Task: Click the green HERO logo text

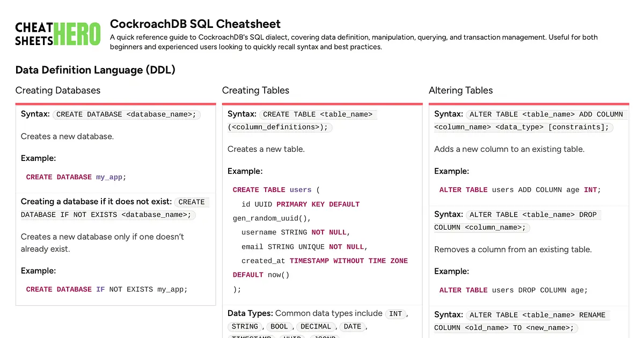Action: pyautogui.click(x=78, y=33)
